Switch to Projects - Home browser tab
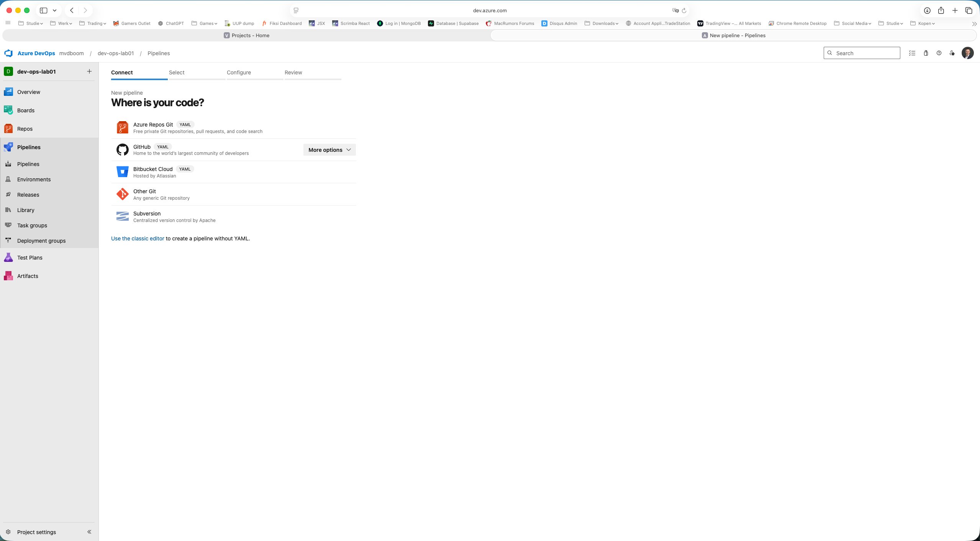The height and width of the screenshot is (541, 980). click(247, 35)
